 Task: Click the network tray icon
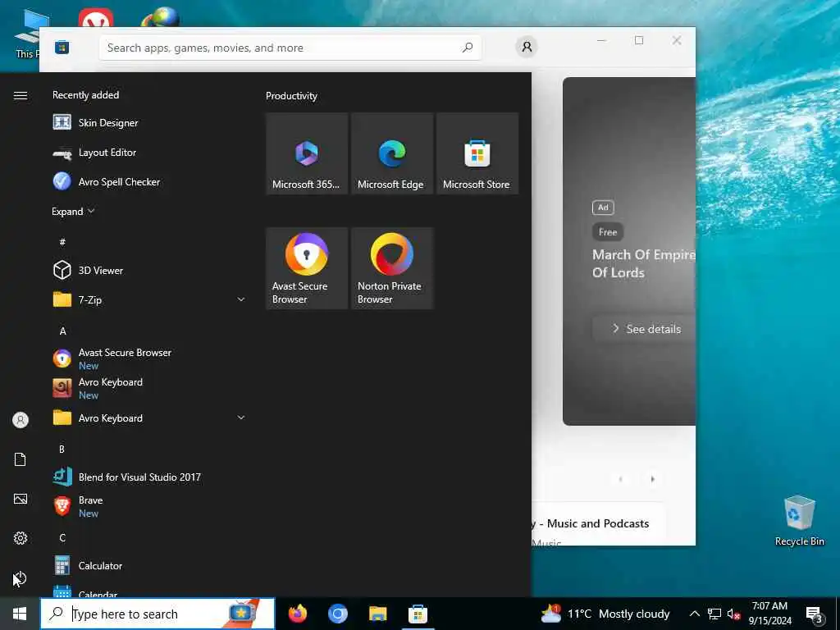tap(714, 614)
